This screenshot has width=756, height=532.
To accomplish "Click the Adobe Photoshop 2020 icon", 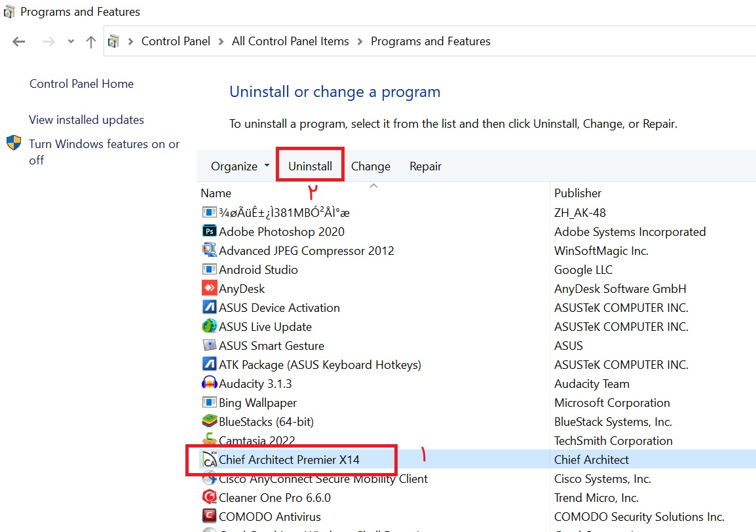I will (x=209, y=231).
